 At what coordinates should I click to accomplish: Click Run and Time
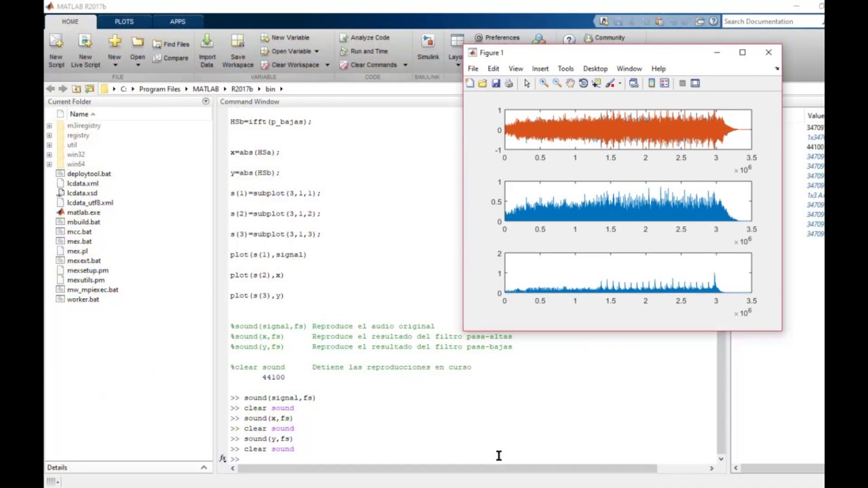(x=363, y=52)
